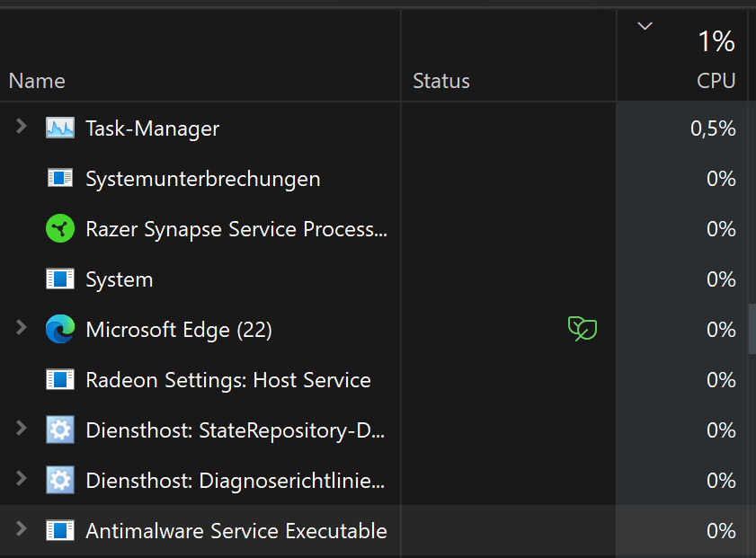Click the Systemunterbrechungen process icon
This screenshot has height=558, width=756.
60,179
